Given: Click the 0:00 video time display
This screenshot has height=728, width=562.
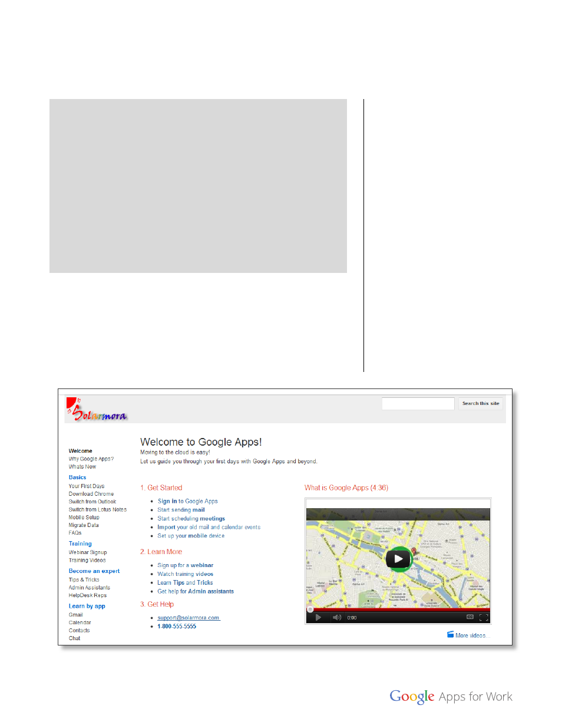Looking at the screenshot, I should point(352,618).
